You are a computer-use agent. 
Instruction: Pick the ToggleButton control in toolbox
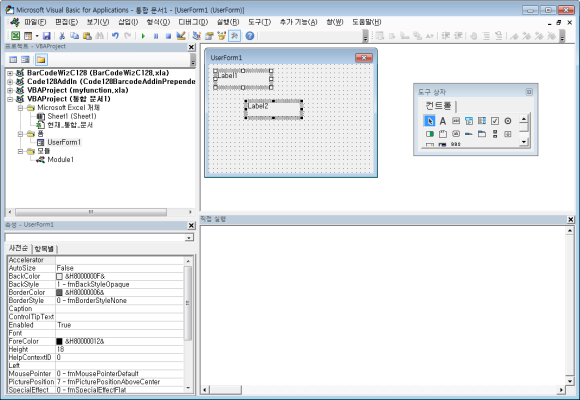pos(429,134)
